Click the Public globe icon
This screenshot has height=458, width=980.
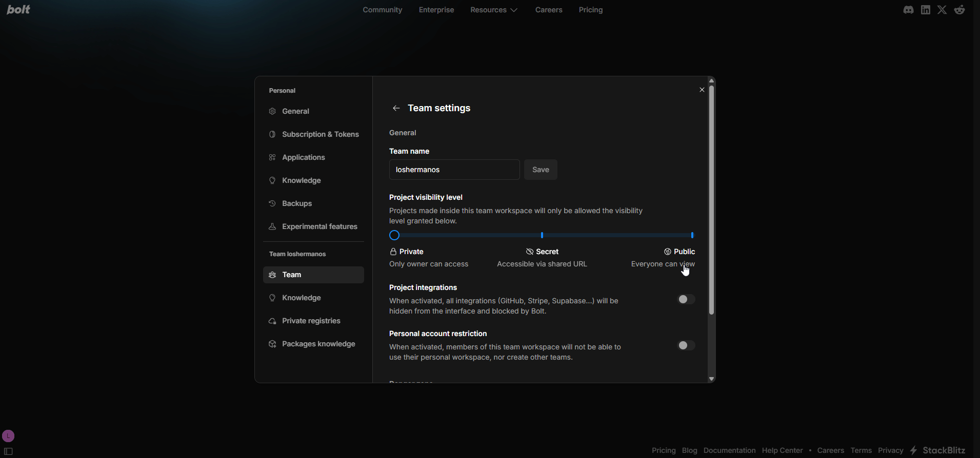pyautogui.click(x=668, y=252)
